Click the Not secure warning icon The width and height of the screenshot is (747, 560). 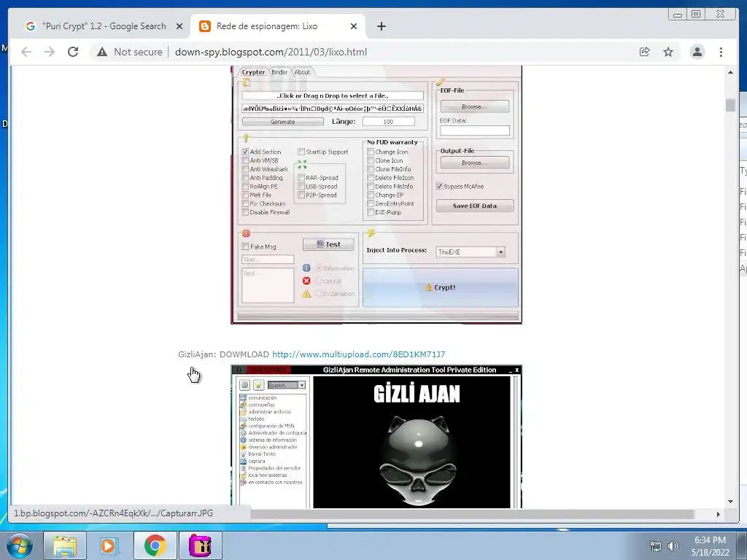(x=102, y=52)
